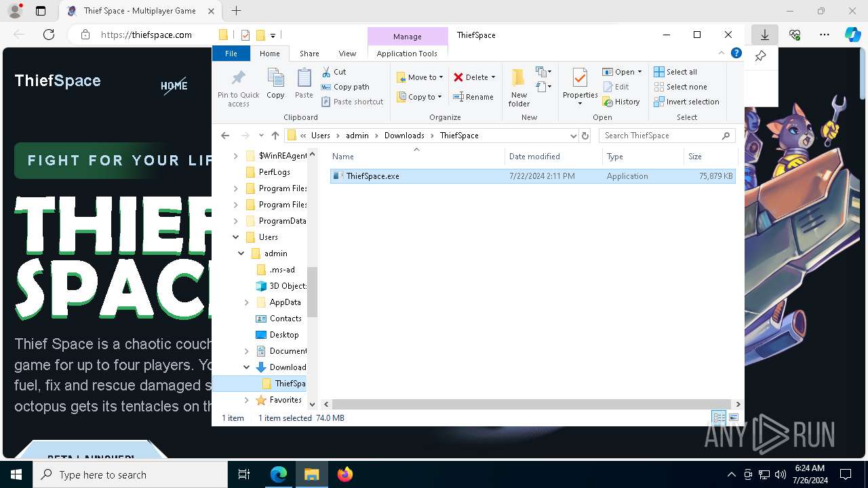
Task: Open Firefox from taskbar
Action: point(345,474)
